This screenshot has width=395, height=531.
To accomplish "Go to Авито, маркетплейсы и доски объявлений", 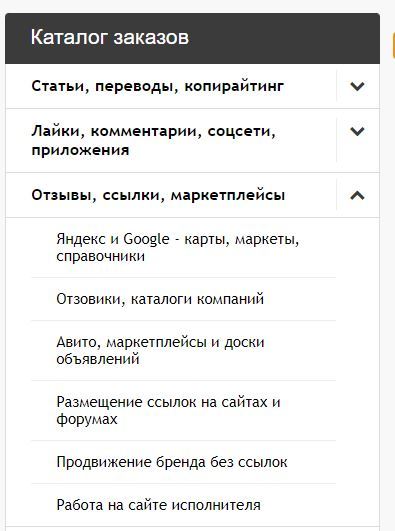I will pyautogui.click(x=160, y=351).
